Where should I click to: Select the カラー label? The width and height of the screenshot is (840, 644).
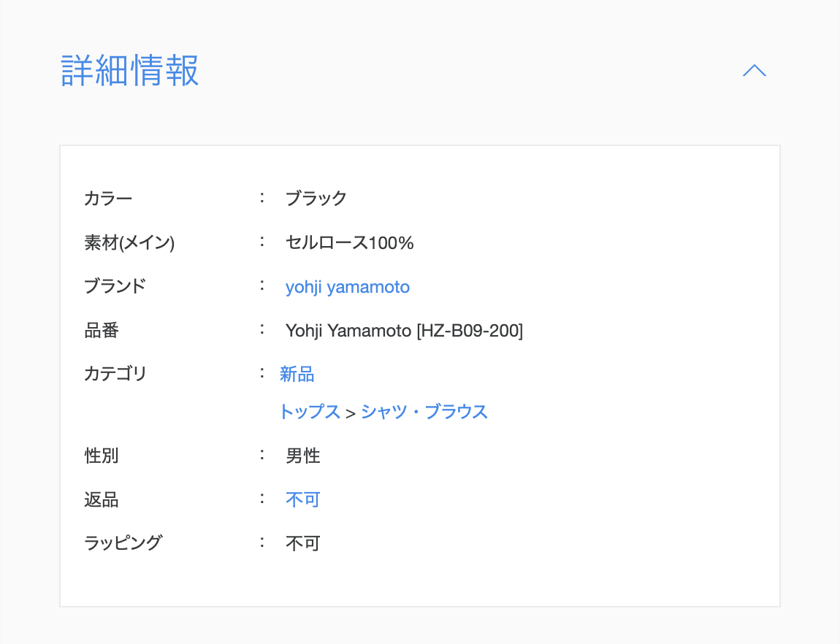[x=108, y=199]
